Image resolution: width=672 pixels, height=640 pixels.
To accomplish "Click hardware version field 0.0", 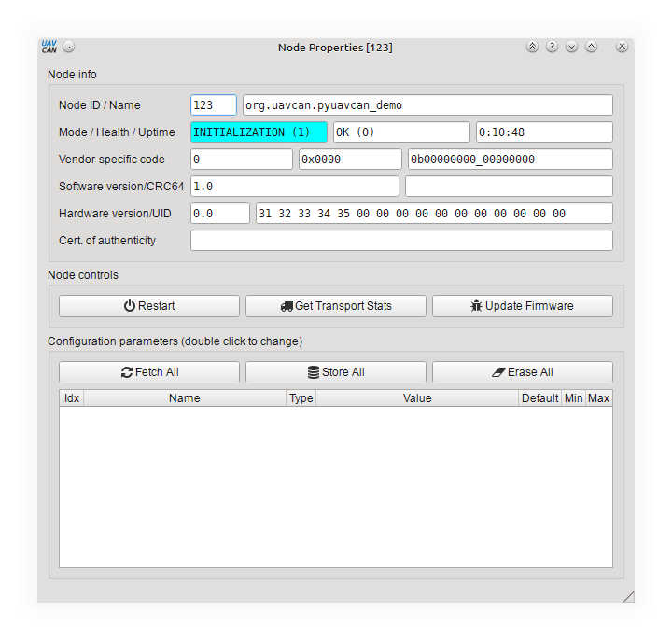I will 220,213.
